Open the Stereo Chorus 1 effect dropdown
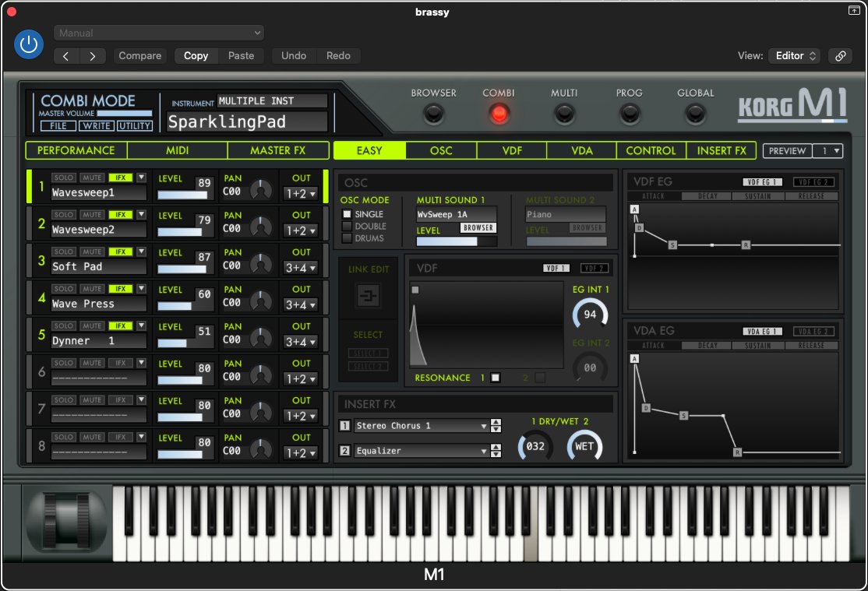Image resolution: width=868 pixels, height=591 pixels. (421, 426)
